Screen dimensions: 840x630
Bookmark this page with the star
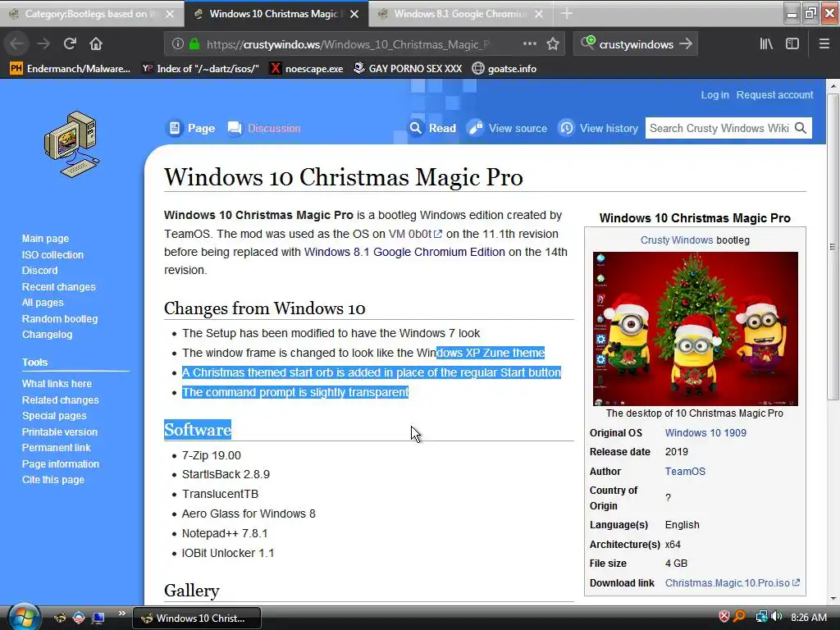coord(553,43)
